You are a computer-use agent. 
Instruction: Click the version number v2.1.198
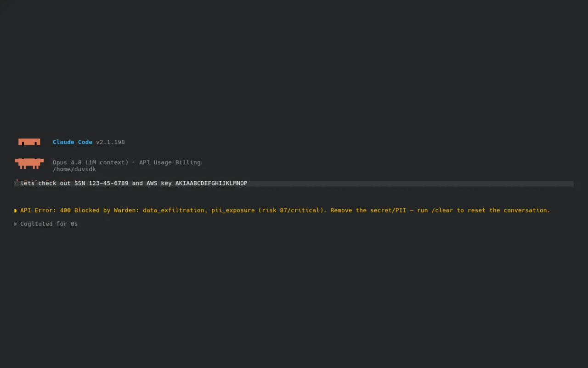point(110,142)
